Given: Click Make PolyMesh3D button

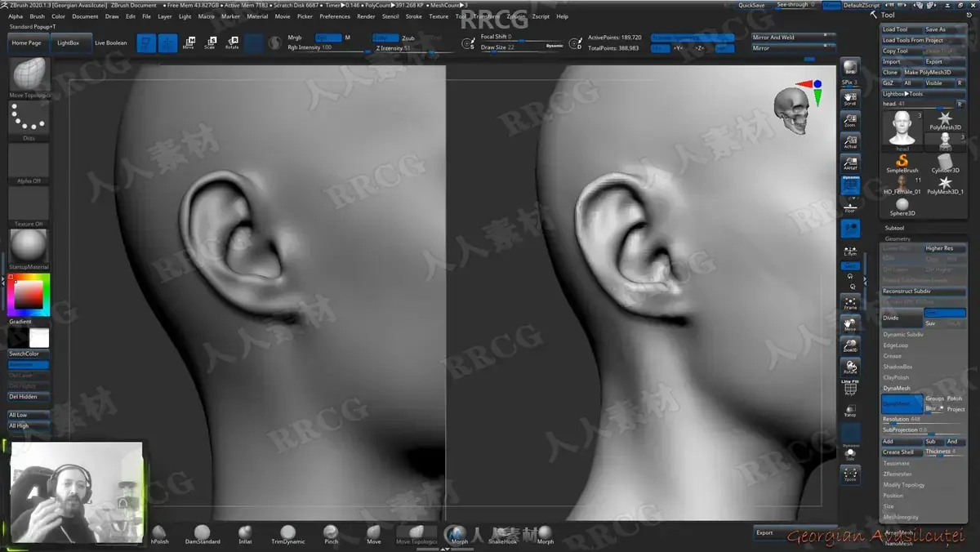Looking at the screenshot, I should click(x=935, y=72).
